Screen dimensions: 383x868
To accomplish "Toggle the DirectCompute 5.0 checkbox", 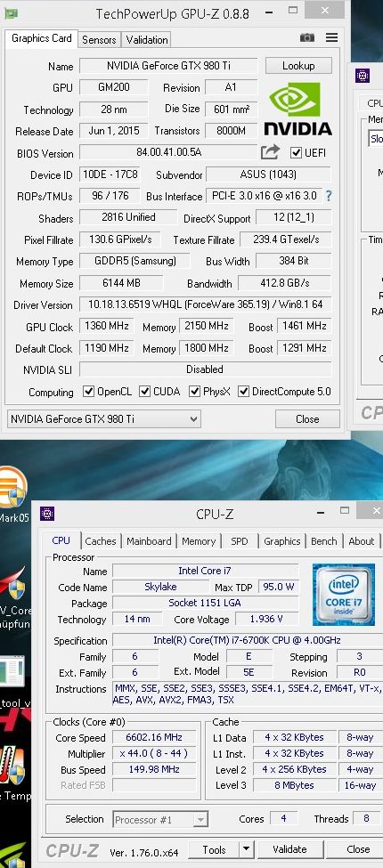I will coord(243,392).
